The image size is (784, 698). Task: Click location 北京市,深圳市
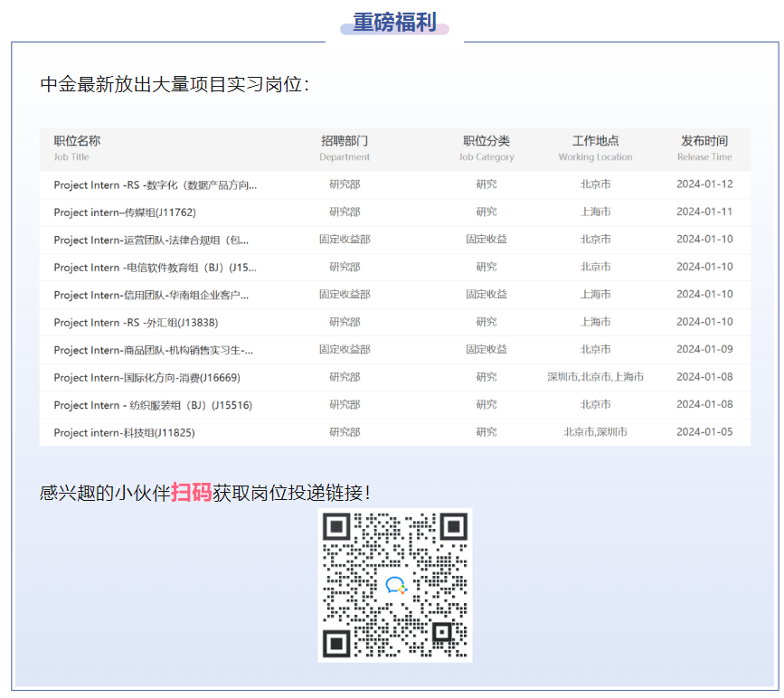(x=596, y=431)
